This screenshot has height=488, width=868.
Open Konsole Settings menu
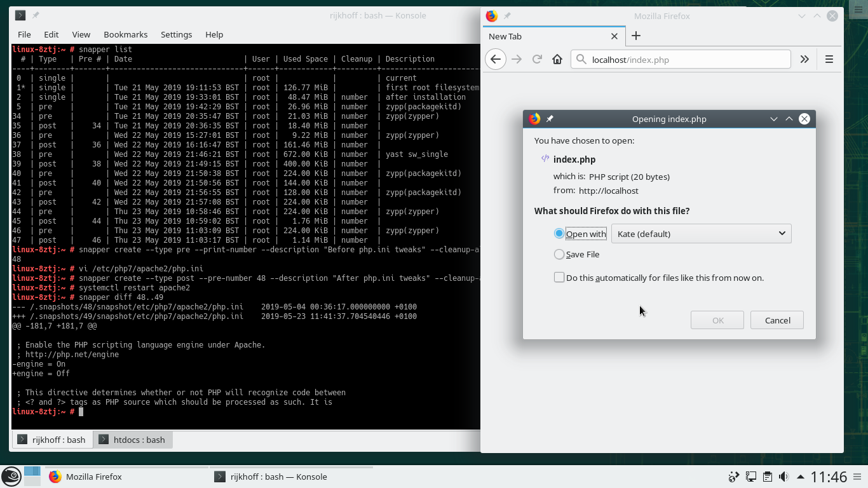tap(177, 34)
